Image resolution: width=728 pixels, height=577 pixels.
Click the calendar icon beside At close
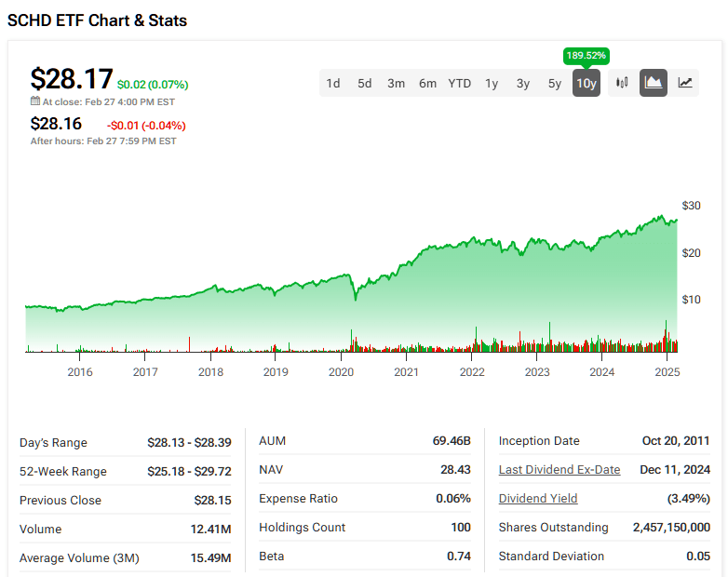35,101
